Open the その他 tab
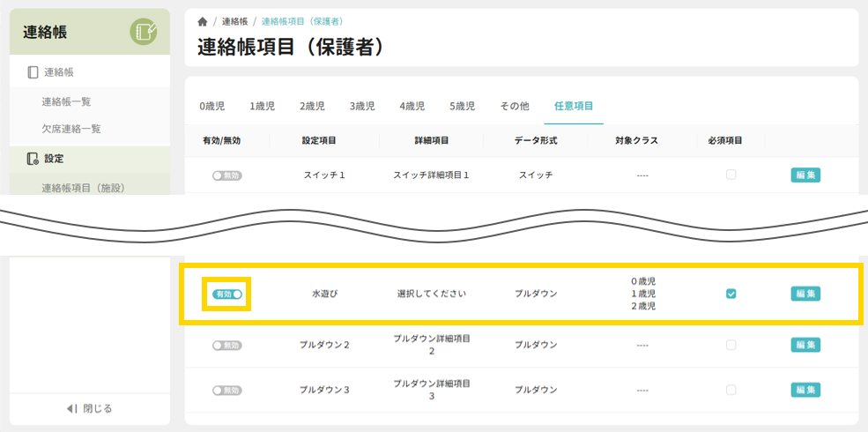This screenshot has width=868, height=432. click(x=515, y=106)
